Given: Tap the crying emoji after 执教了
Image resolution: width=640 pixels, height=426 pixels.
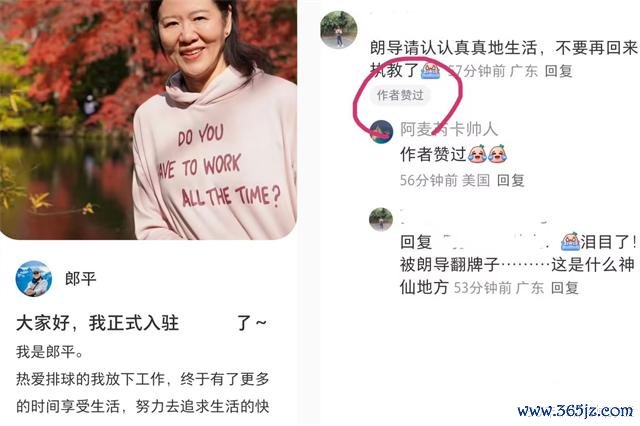Looking at the screenshot, I should coord(430,70).
